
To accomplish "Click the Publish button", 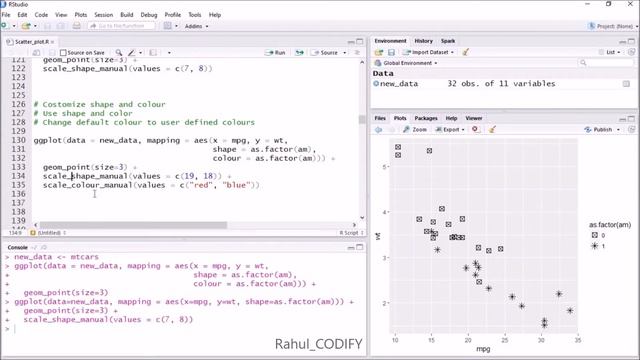I will tap(599, 129).
